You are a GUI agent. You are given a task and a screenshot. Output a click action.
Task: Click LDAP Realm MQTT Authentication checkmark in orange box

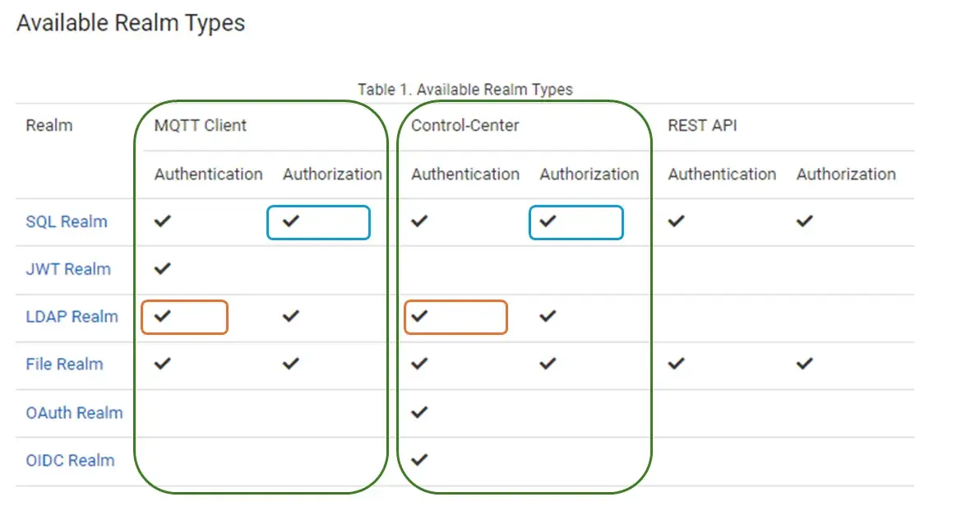pos(163,316)
